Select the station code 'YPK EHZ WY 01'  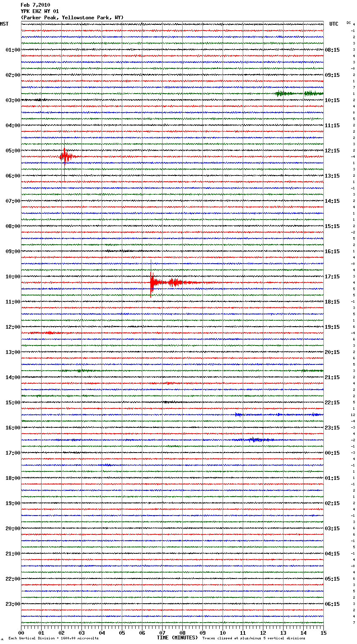pos(40,11)
